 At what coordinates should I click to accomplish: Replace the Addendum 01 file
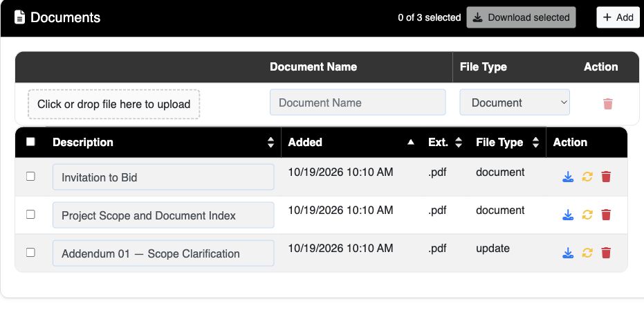pyautogui.click(x=587, y=253)
